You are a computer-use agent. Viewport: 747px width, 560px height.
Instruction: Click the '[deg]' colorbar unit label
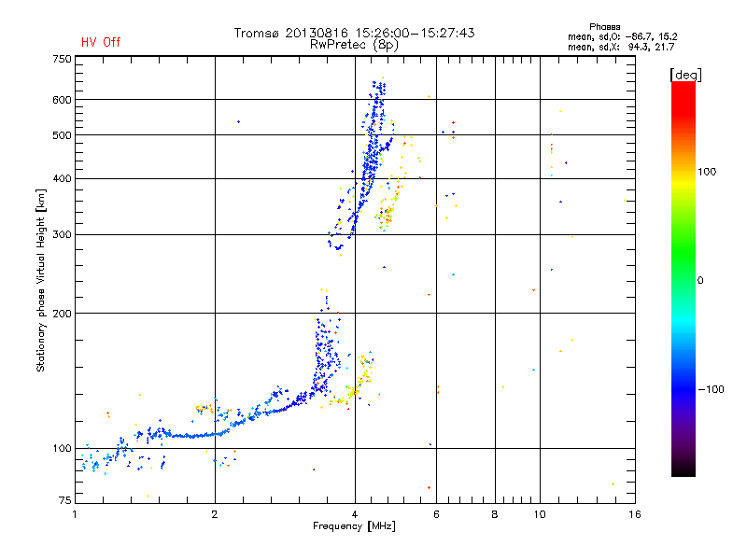(x=685, y=75)
